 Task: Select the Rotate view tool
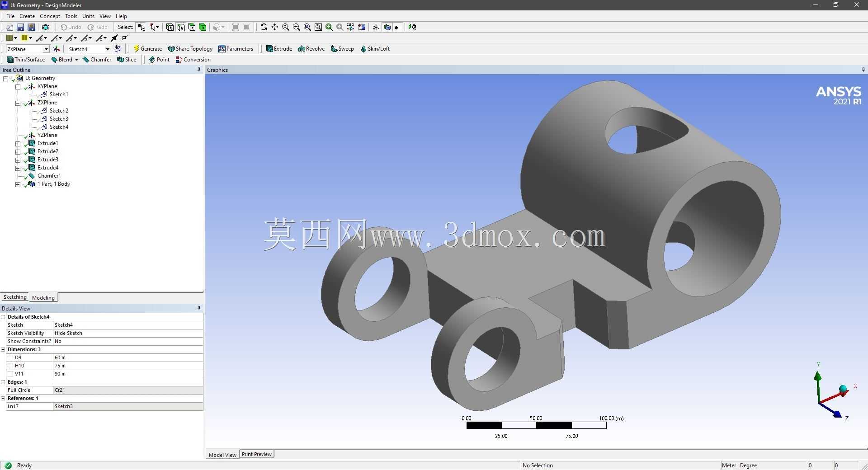[x=264, y=27]
